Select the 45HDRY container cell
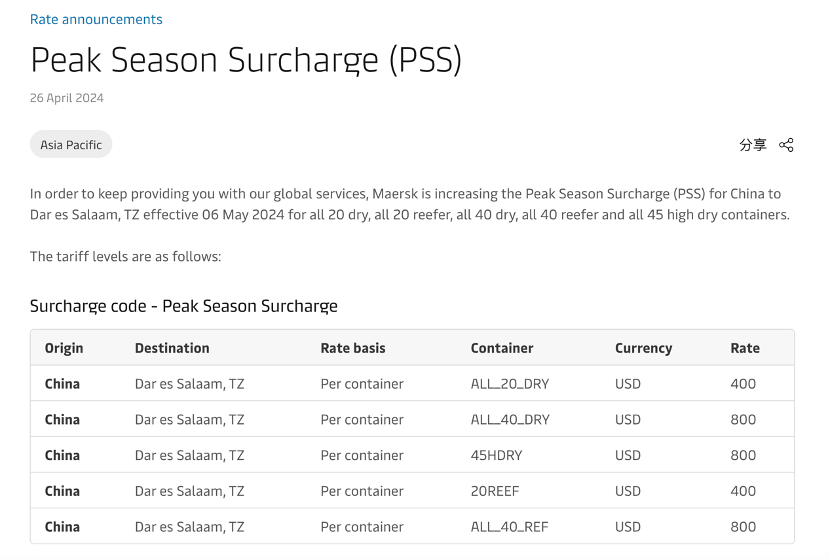Viewport: 830px width, 560px height. [497, 455]
